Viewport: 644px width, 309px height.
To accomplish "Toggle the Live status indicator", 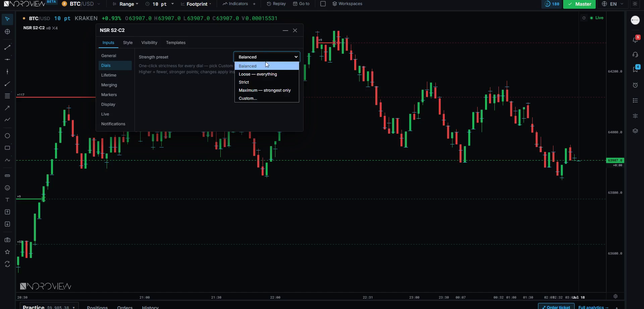I will click(597, 18).
